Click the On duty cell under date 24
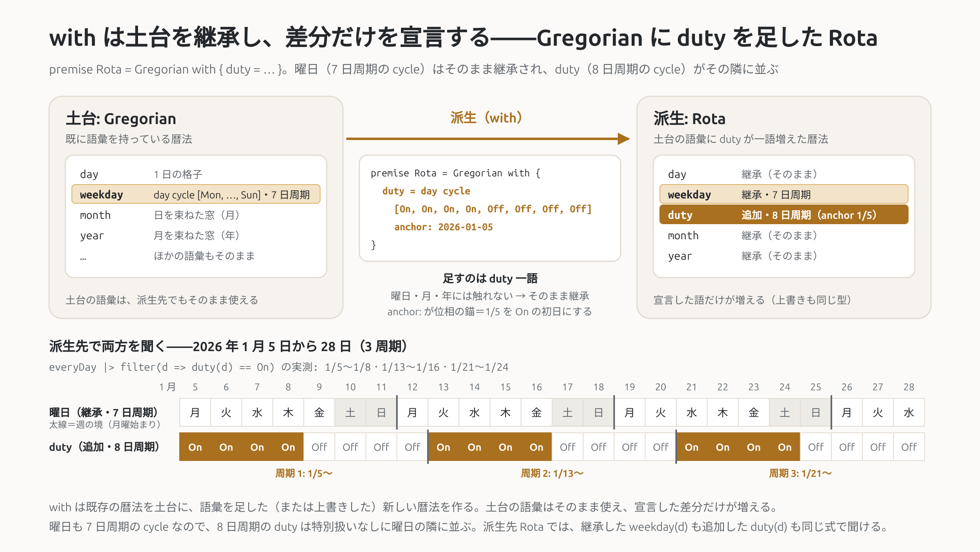Screen dimensions: 980x552 [785, 447]
